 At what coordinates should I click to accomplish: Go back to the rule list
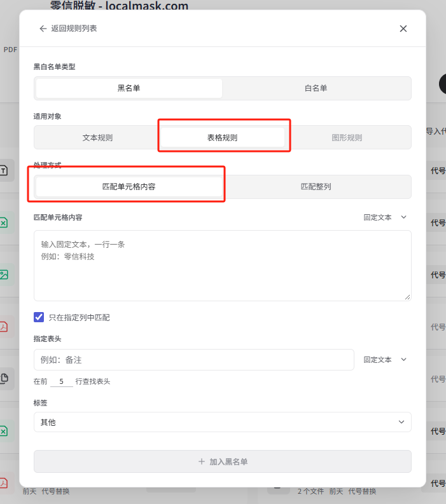(68, 29)
